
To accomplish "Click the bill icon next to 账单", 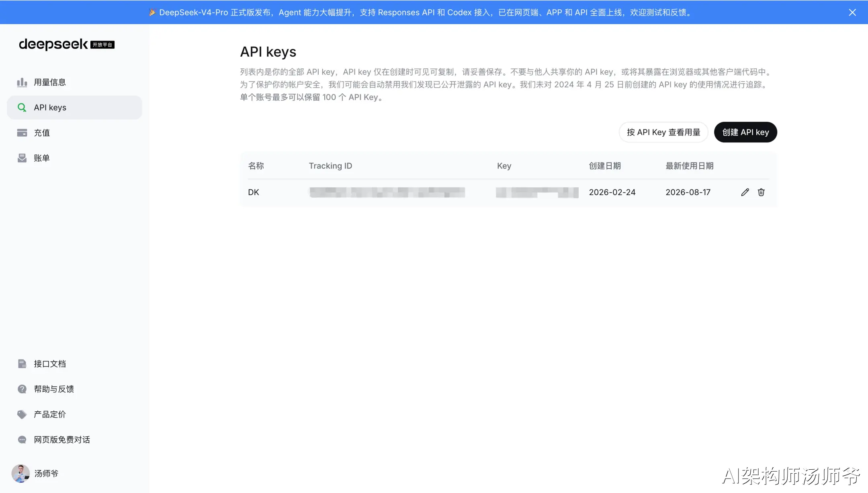I will coord(22,158).
